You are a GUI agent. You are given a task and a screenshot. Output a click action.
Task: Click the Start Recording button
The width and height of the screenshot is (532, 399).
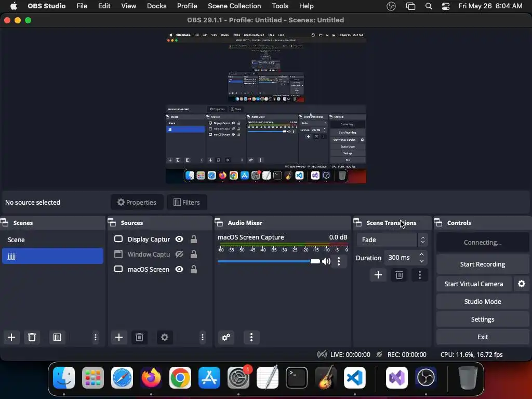483,264
